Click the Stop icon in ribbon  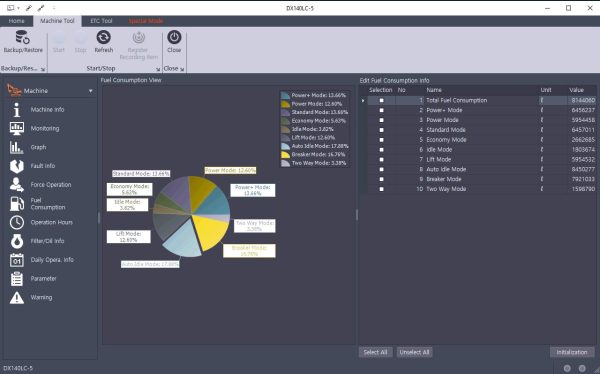[x=80, y=38]
